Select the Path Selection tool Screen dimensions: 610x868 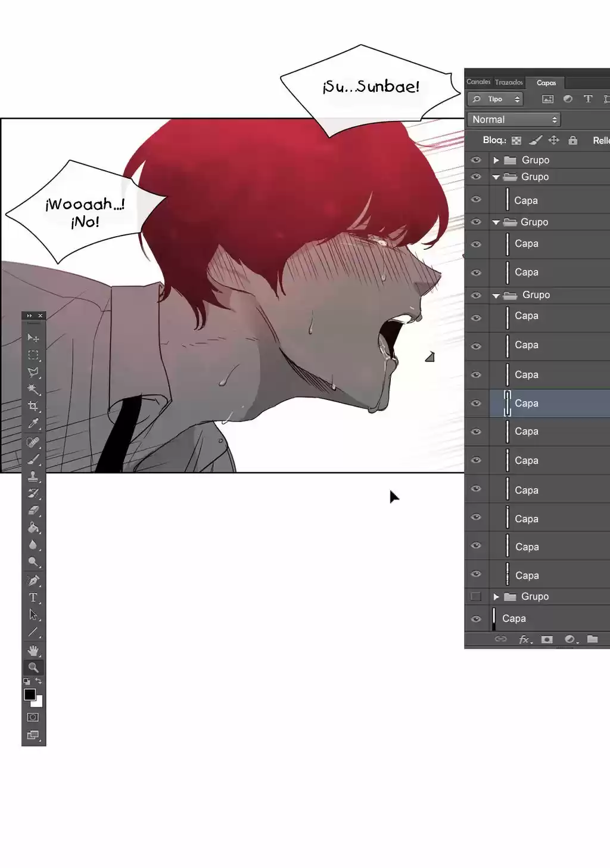point(33,615)
